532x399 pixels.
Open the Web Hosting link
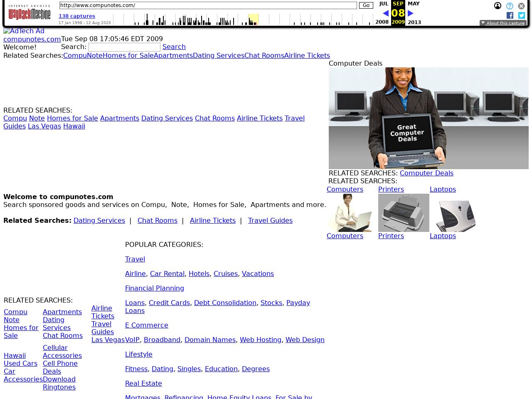(261, 340)
